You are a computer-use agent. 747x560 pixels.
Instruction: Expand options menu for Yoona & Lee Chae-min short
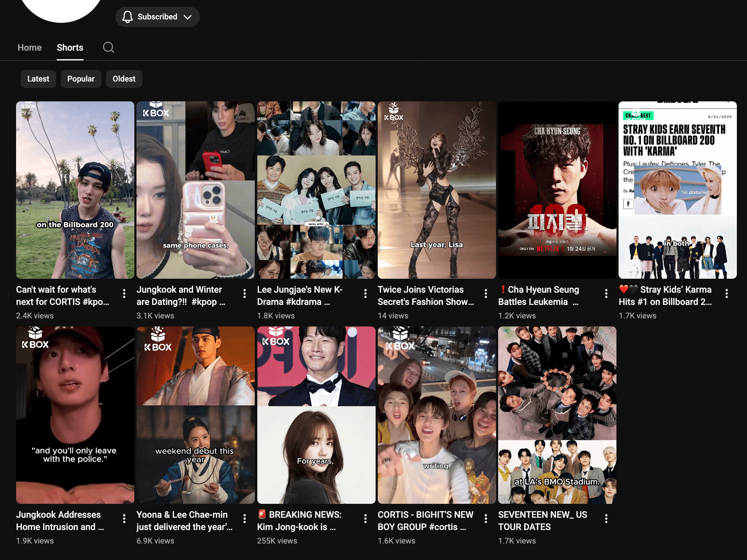click(x=245, y=519)
